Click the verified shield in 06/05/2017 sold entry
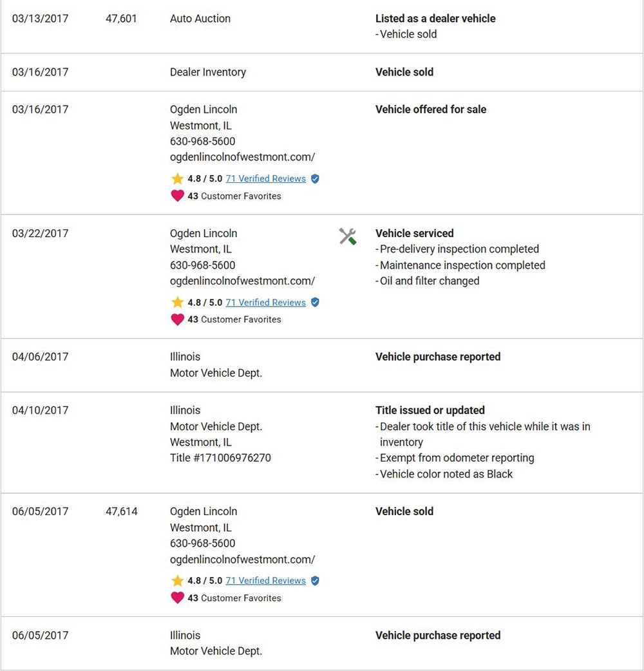644x671 pixels. (x=315, y=581)
